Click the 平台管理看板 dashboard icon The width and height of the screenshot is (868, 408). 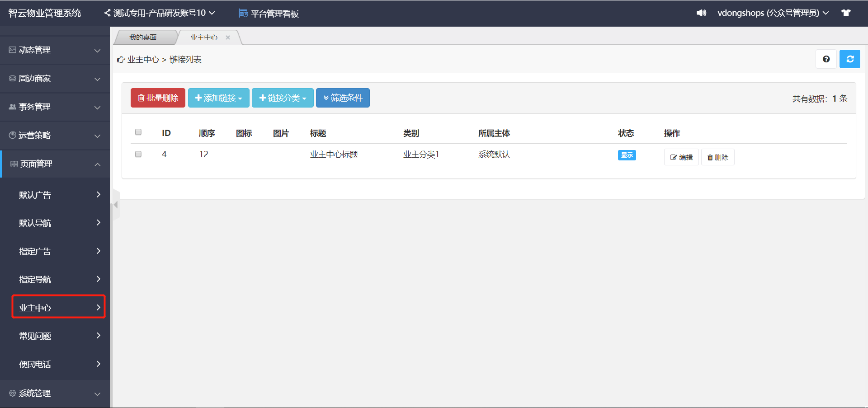pos(243,14)
